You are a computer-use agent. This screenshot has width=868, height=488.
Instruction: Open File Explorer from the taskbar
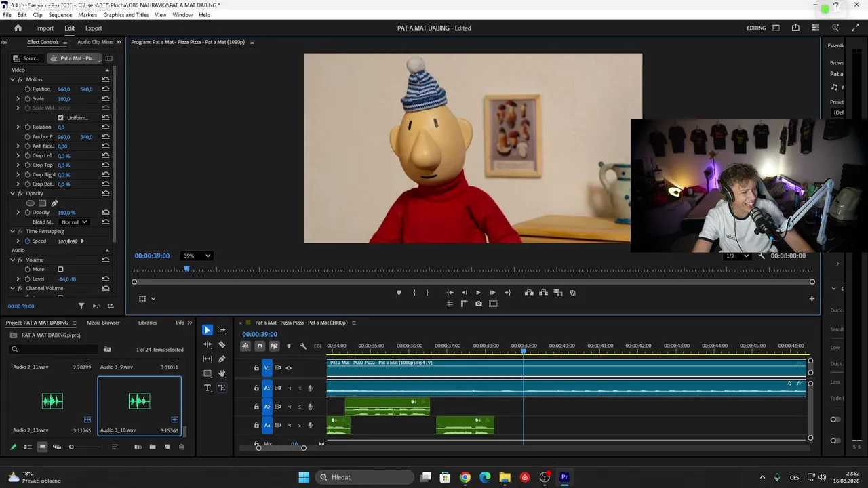[505, 477]
